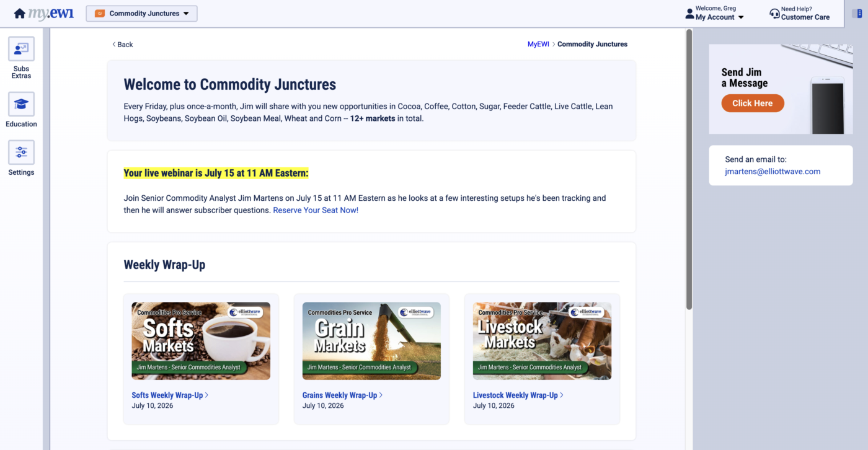Go to MyEWI home via house icon
The image size is (868, 450).
tap(20, 14)
